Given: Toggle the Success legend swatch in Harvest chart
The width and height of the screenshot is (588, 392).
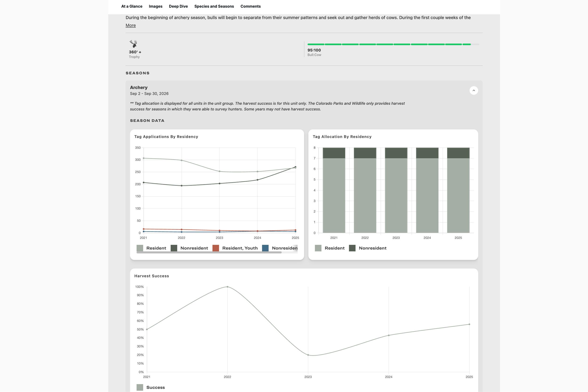Looking at the screenshot, I should point(140,387).
